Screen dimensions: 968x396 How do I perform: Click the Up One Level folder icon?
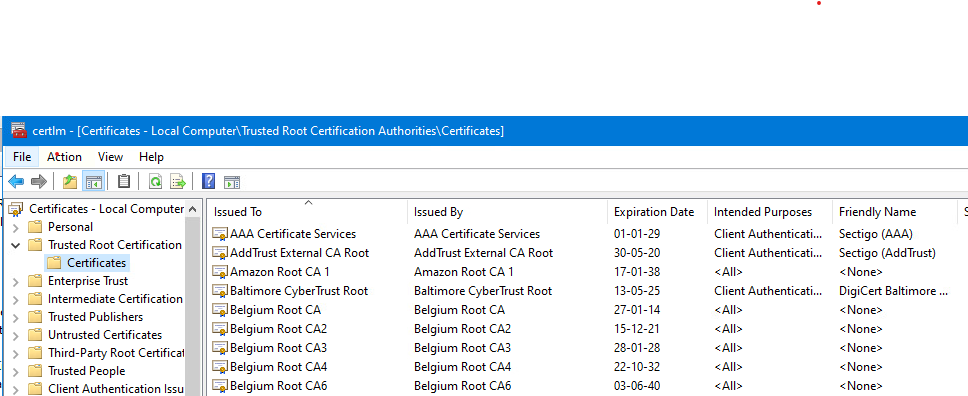click(x=70, y=182)
